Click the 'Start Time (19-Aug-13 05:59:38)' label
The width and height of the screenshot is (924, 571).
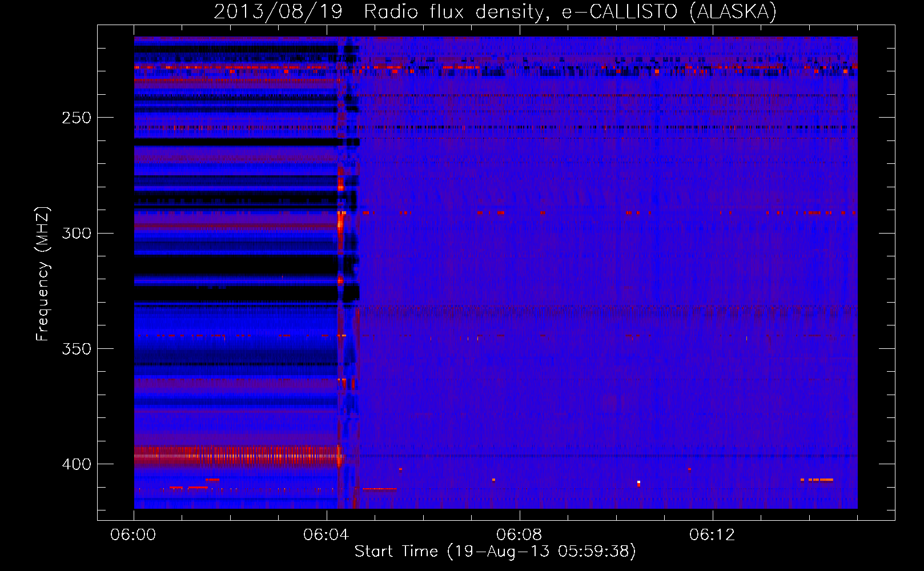pyautogui.click(x=495, y=552)
